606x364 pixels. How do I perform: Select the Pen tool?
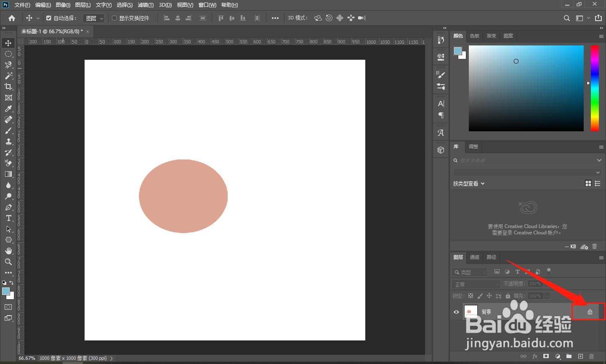(8, 207)
